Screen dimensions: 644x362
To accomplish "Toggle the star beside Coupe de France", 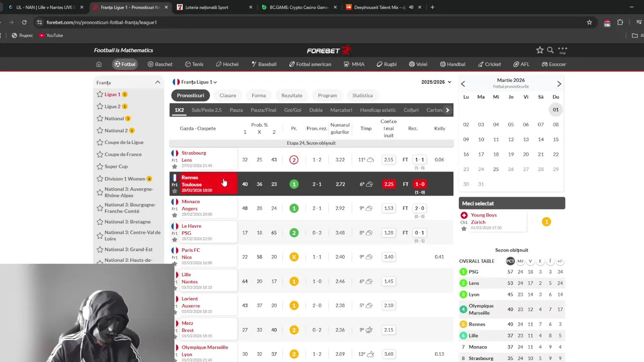I will 100,154.
